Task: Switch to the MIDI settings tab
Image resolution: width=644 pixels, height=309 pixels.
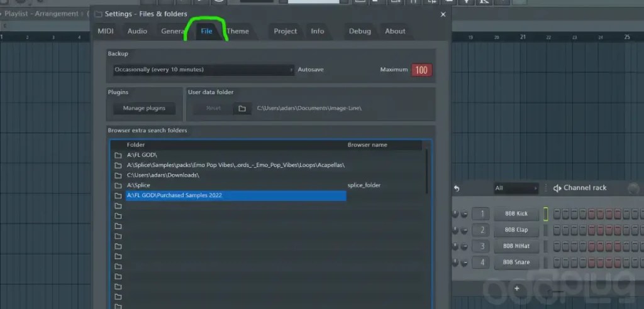Action: coord(106,31)
